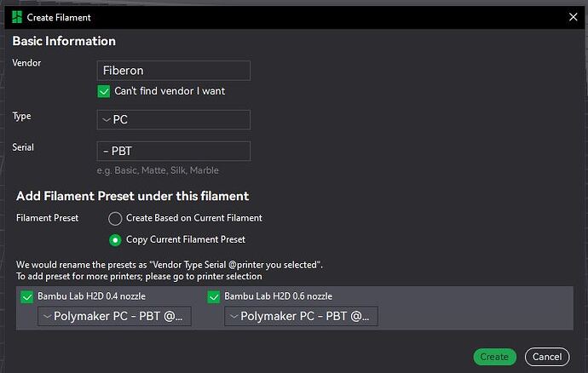Click the Bambu Lab H2D 0.6 nozzle label
Viewport: 588px width, 373px height.
278,297
